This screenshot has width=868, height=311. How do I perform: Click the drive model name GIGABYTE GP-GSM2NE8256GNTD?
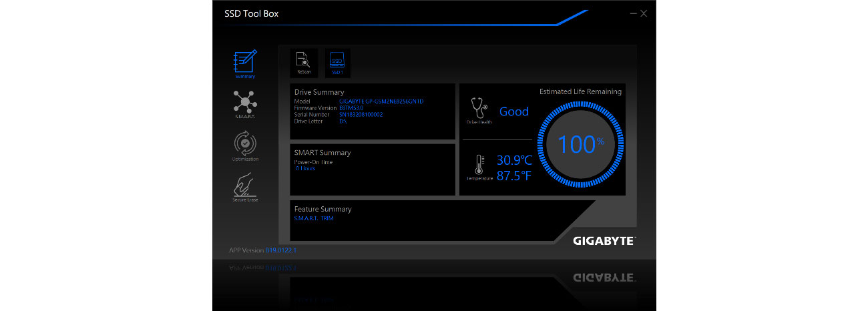[x=381, y=101]
